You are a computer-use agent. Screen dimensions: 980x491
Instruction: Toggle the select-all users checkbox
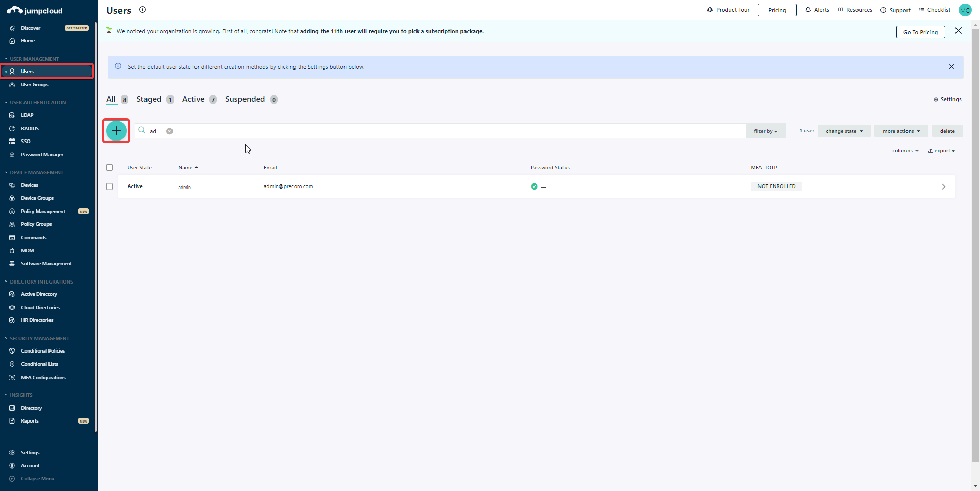109,167
